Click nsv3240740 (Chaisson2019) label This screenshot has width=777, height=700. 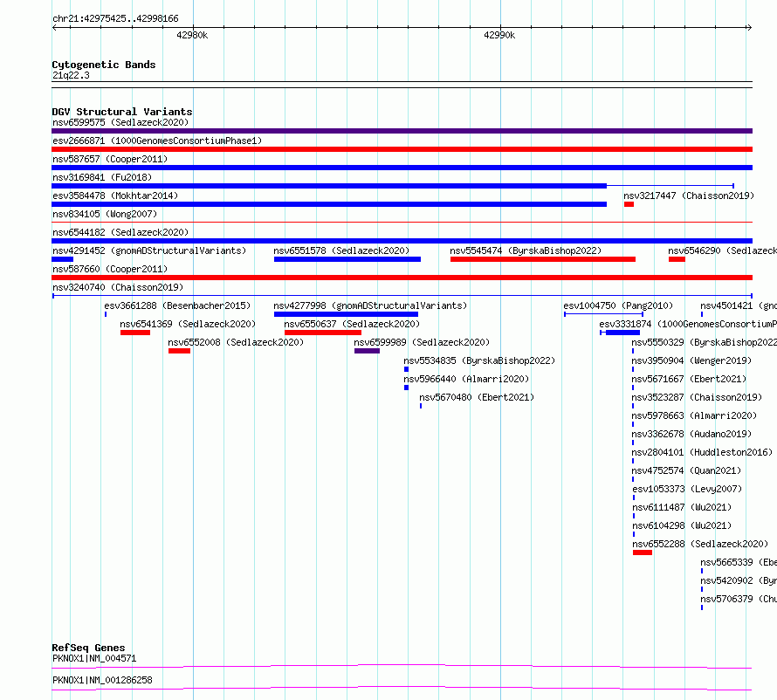tap(118, 287)
